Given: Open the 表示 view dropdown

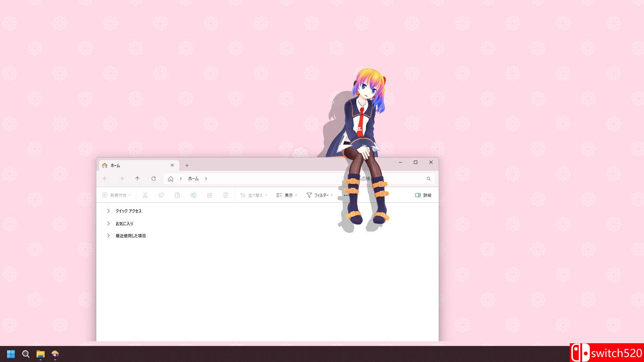Looking at the screenshot, I should point(287,195).
